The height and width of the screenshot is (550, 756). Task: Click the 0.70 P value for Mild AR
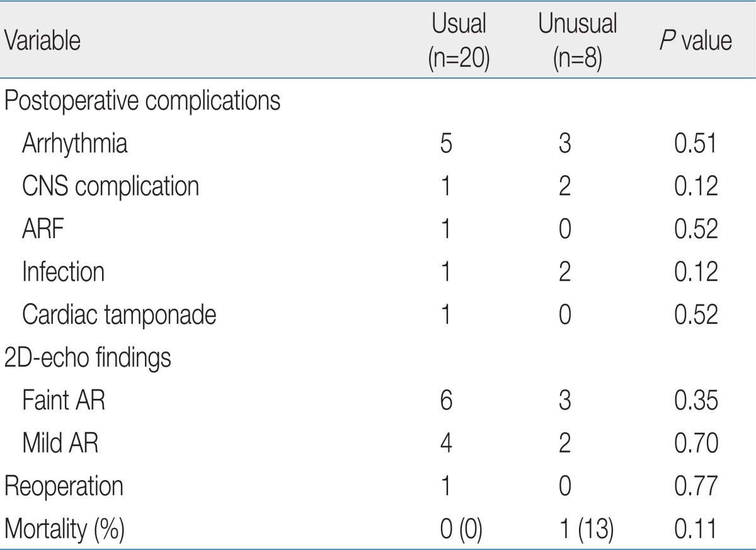pyautogui.click(x=693, y=444)
